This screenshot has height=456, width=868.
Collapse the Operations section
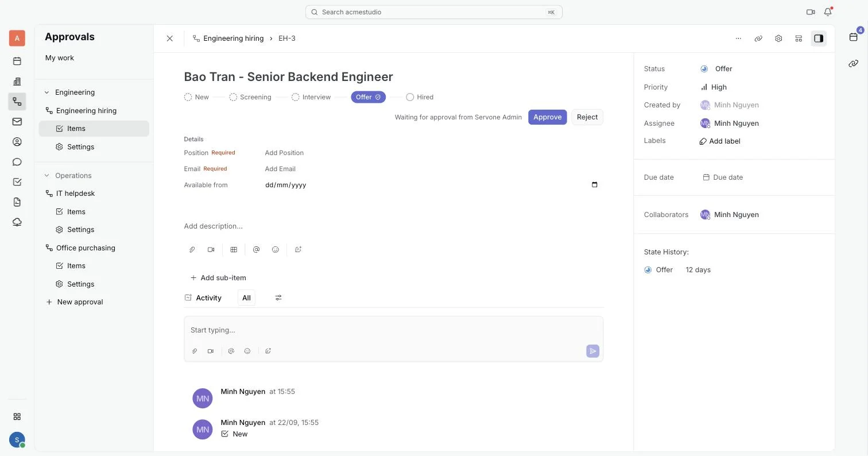pos(47,176)
